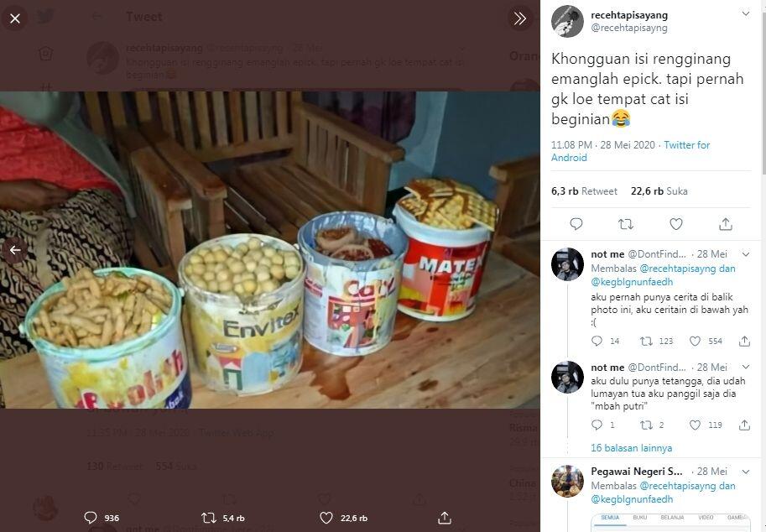Open tweet options chevron for recehtapisayang
The width and height of the screenshot is (766, 532).
[x=744, y=14]
